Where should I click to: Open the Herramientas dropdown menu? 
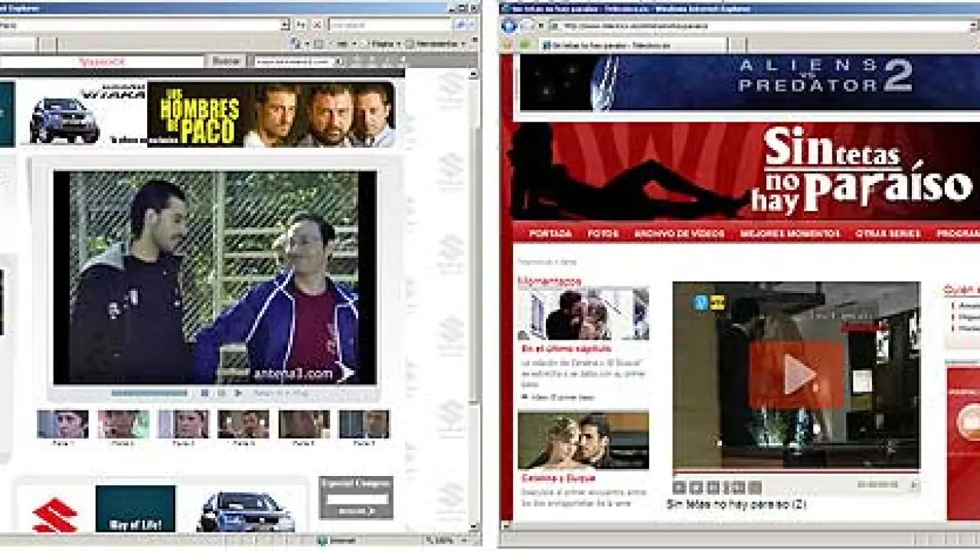[435, 44]
